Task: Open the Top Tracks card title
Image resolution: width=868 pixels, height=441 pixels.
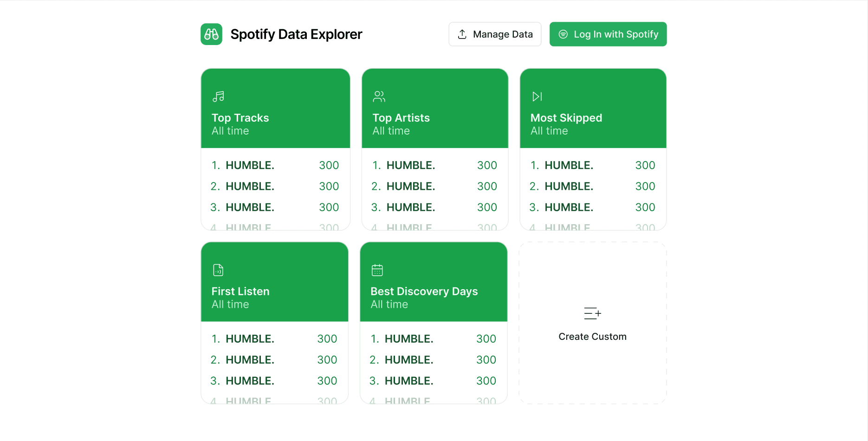Action: point(240,118)
